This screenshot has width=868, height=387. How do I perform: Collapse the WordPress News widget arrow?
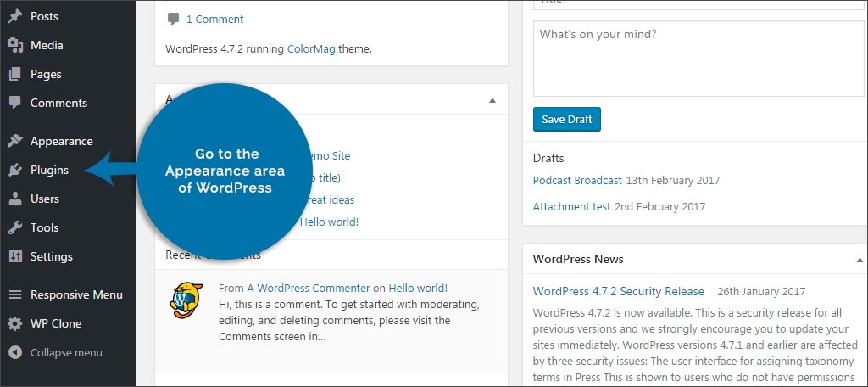[x=860, y=260]
